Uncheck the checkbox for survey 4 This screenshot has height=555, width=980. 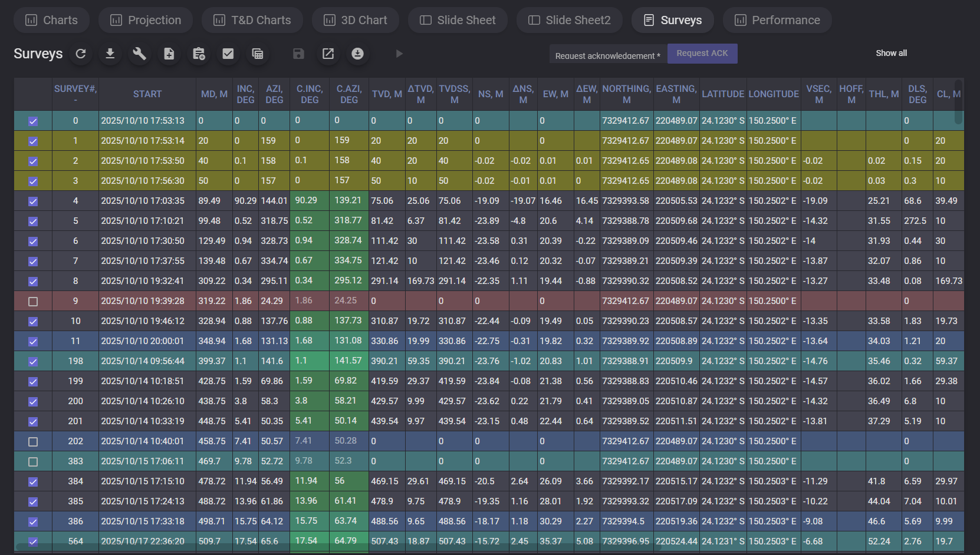click(x=33, y=201)
